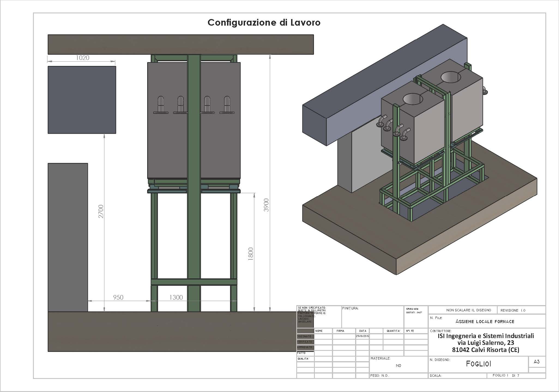This screenshot has height=392, width=559.
Task: Click the "QUALITA'" row label
Action: [303, 359]
